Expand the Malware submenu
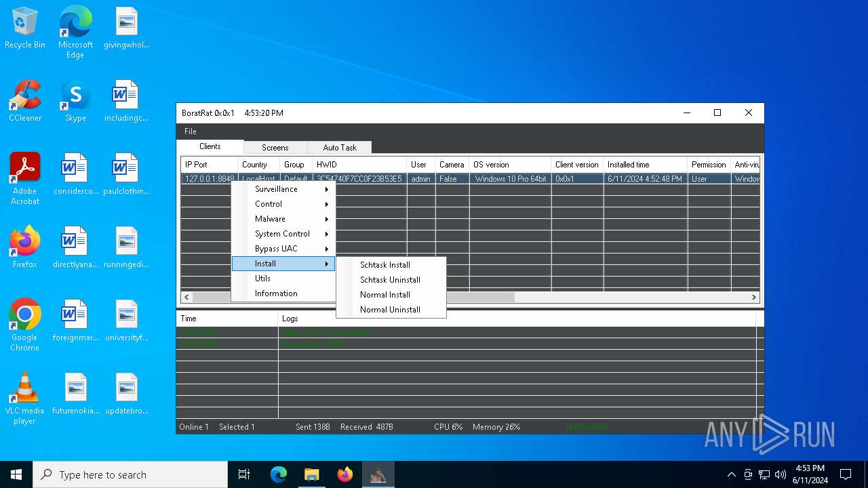Screen dimensions: 868x488 click(x=283, y=219)
